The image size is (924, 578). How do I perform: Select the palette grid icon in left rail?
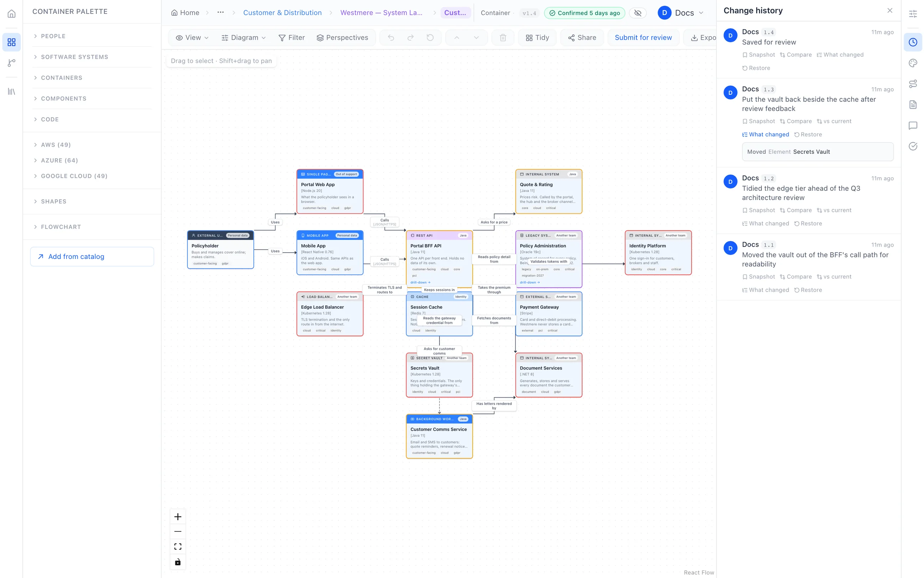pos(12,42)
